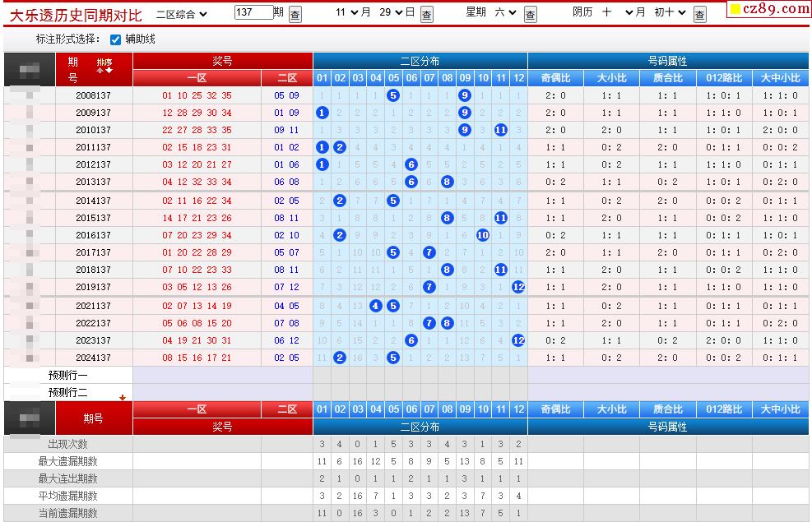This screenshot has width=812, height=522.
Task: Click the red down arrow below 预测行二
Action: [123, 398]
